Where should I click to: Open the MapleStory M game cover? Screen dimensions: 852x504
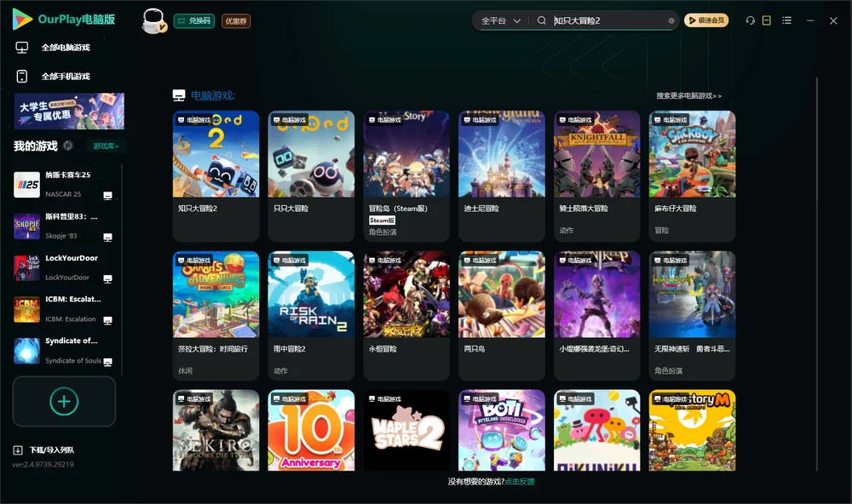coord(692,430)
